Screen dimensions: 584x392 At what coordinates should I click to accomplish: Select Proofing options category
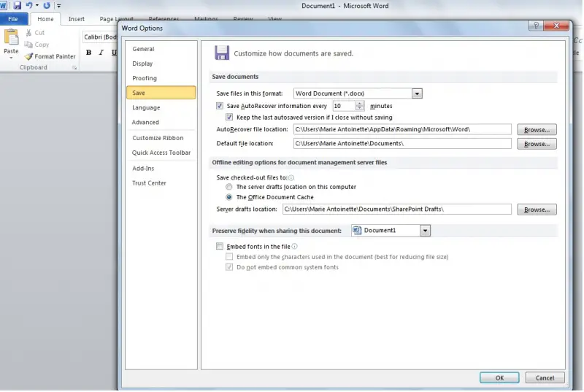coord(161,78)
